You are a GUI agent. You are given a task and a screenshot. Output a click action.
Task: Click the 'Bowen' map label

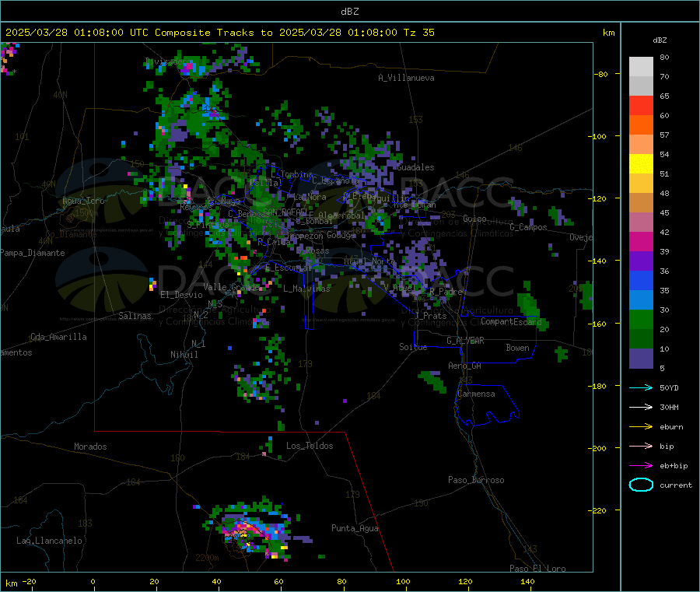pos(517,348)
